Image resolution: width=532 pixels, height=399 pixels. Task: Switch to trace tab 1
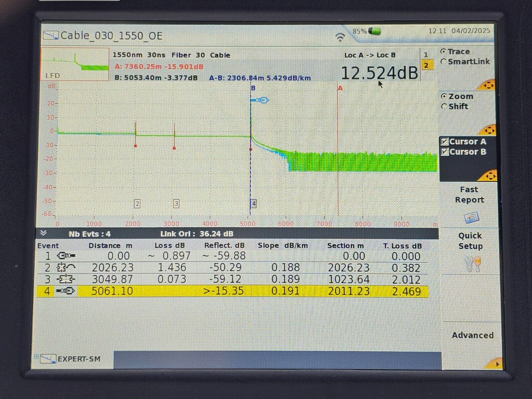click(427, 54)
